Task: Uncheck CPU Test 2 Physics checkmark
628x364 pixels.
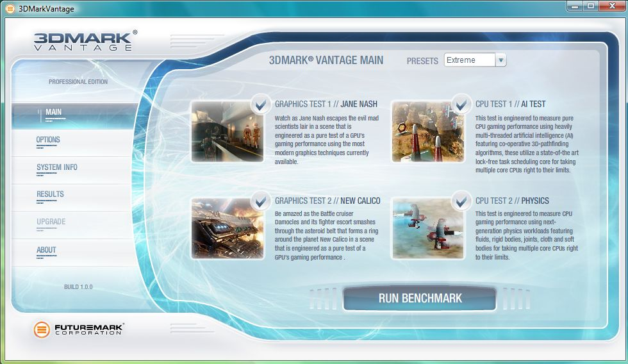Action: point(461,201)
